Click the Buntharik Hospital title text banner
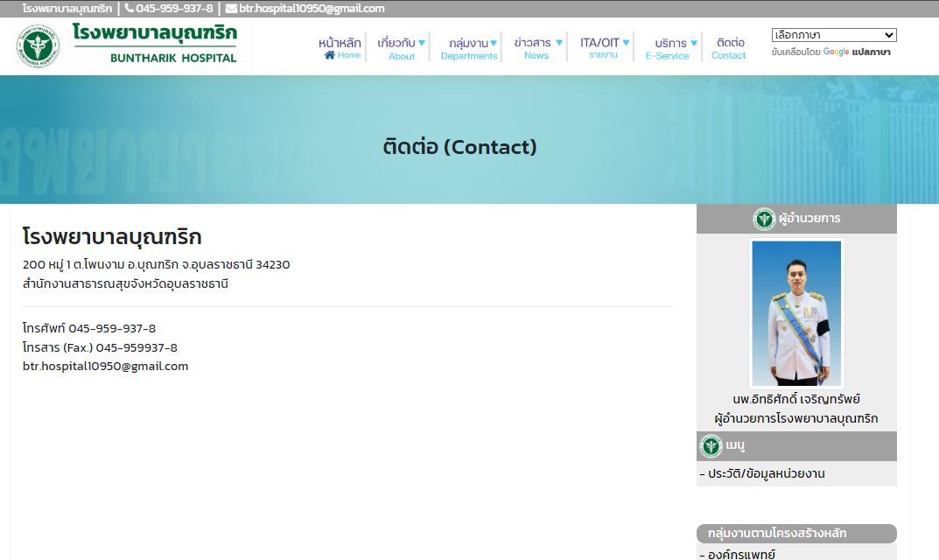This screenshot has width=939, height=560. coord(156,44)
